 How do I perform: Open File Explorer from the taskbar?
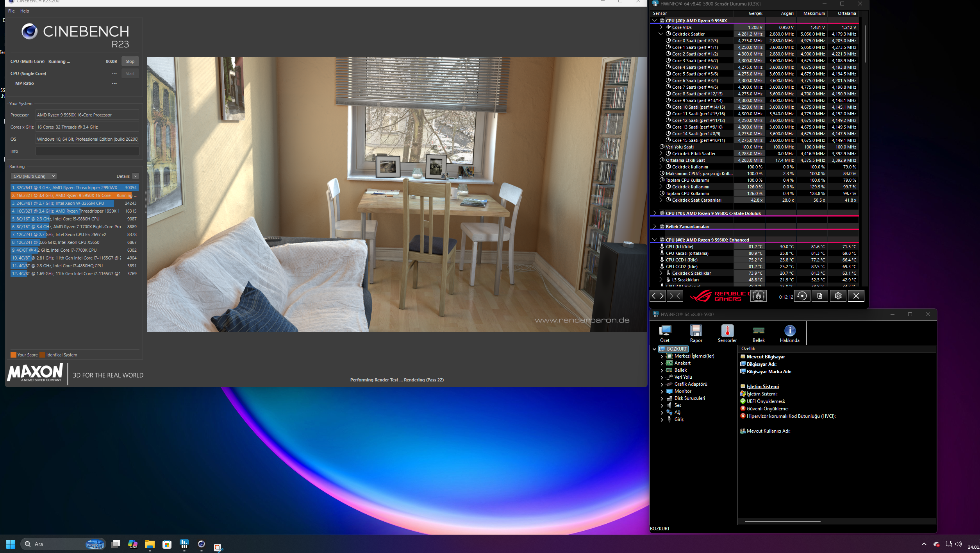pos(150,544)
